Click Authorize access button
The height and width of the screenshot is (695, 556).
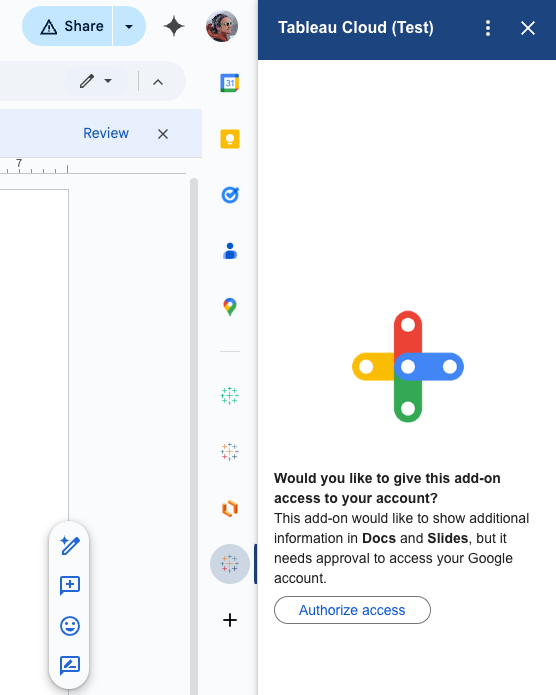click(352, 610)
